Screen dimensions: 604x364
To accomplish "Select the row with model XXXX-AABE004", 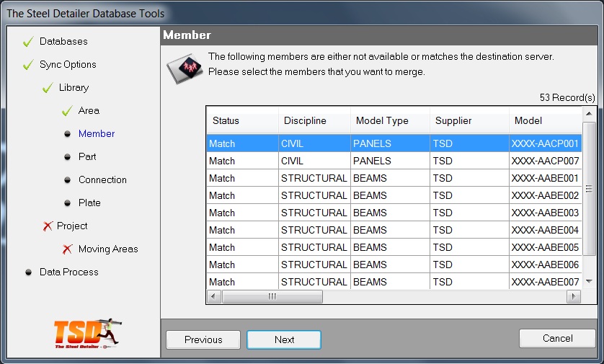I will click(394, 230).
